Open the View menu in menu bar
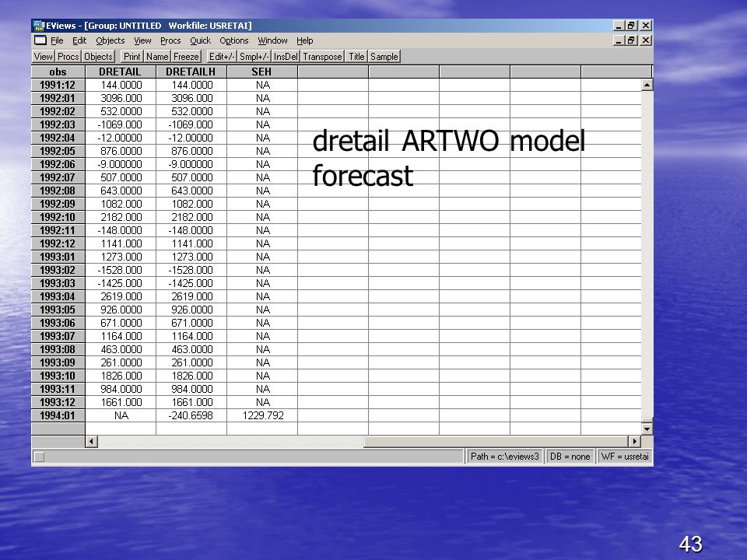Screen dimensions: 747x560 point(142,40)
